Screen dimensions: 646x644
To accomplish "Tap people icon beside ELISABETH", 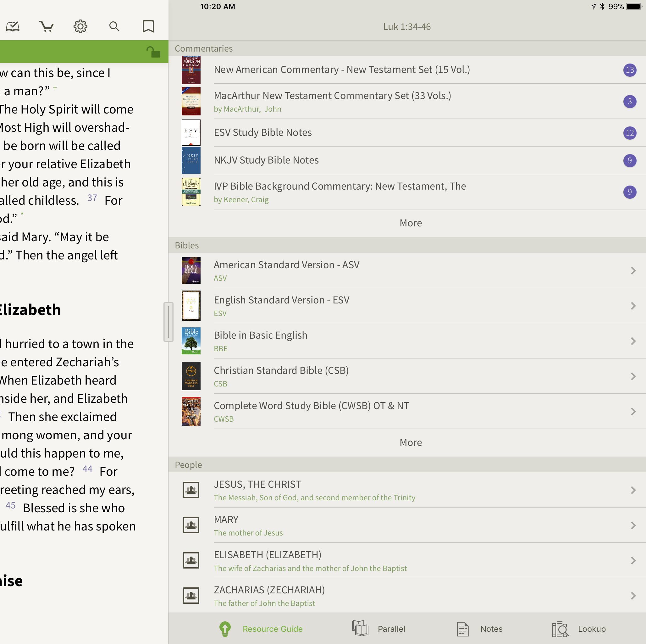I will [191, 560].
